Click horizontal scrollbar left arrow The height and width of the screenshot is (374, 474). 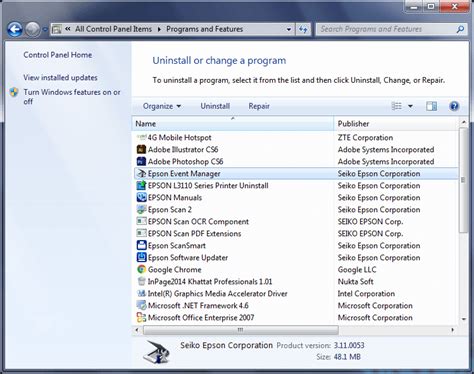coord(137,330)
